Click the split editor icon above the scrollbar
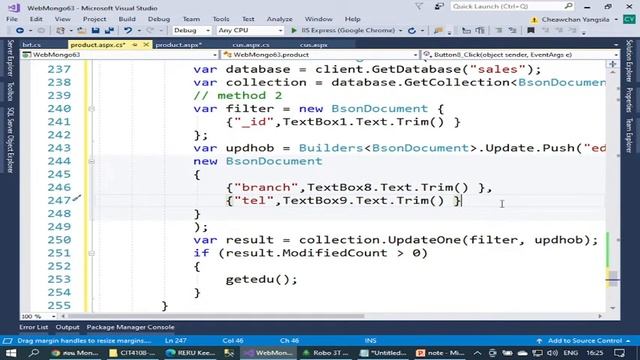This screenshot has width=640, height=360. coord(613,64)
